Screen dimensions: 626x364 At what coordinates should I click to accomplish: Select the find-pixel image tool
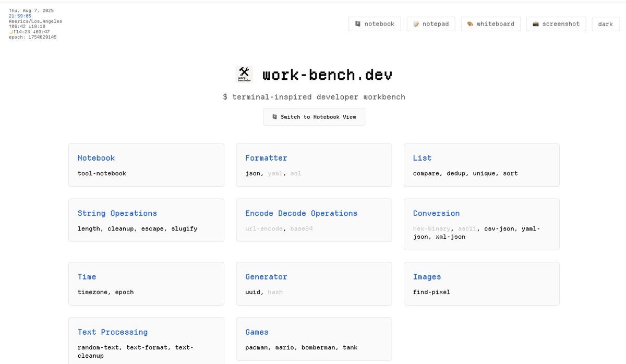point(431,292)
